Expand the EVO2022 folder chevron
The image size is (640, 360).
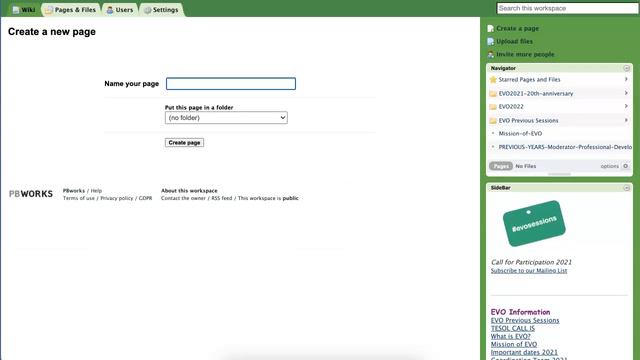tap(626, 106)
